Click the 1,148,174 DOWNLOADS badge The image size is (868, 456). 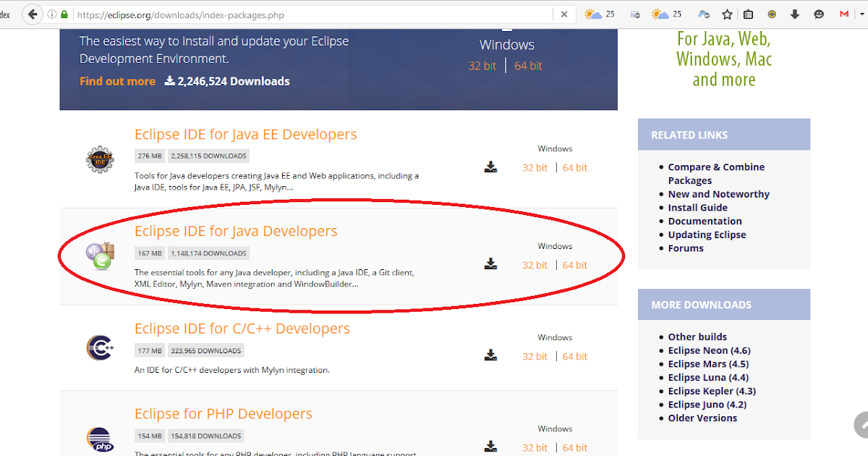[x=209, y=253]
